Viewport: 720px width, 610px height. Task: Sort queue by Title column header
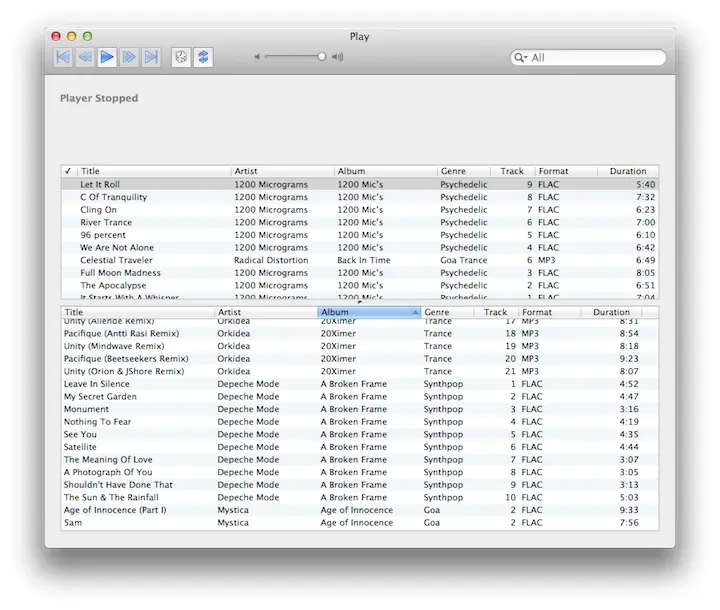[154, 171]
